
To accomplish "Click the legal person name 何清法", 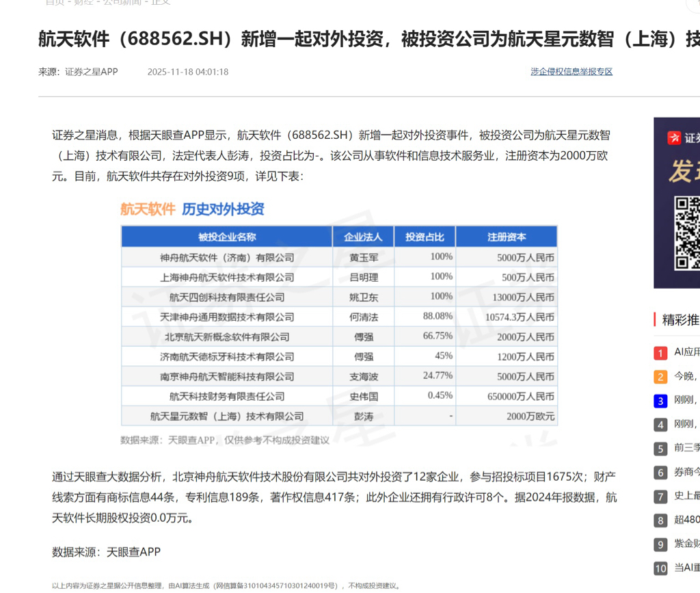I will click(364, 317).
